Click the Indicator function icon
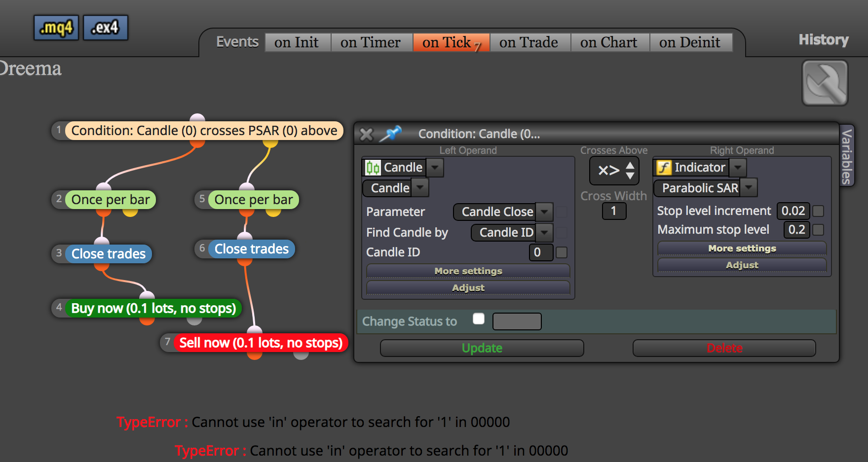This screenshot has height=462, width=868. tap(664, 168)
